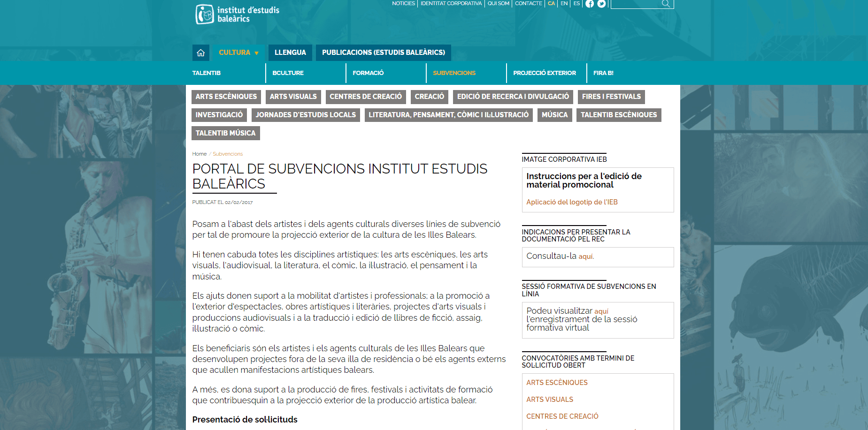Click the Institut d'Estudis Baleàrics logo
This screenshot has height=430, width=868.
click(x=237, y=14)
